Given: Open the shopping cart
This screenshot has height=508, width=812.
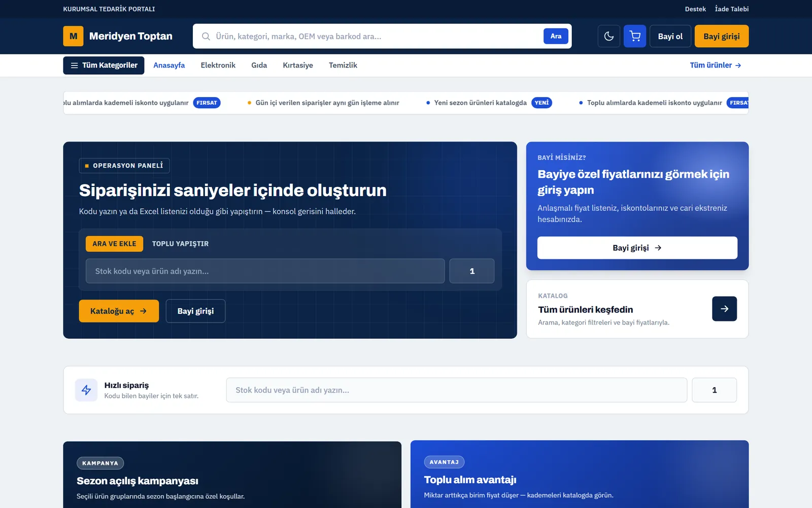Looking at the screenshot, I should [635, 36].
